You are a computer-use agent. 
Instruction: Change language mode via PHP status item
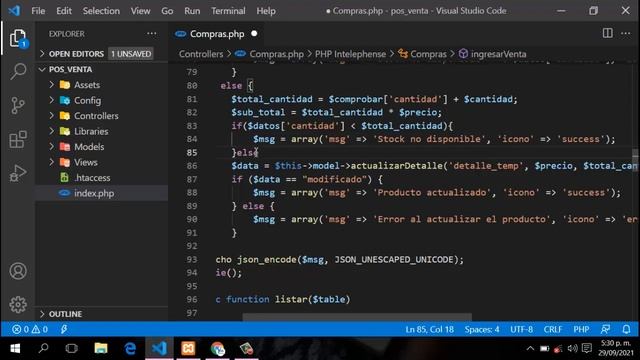pyautogui.click(x=581, y=329)
